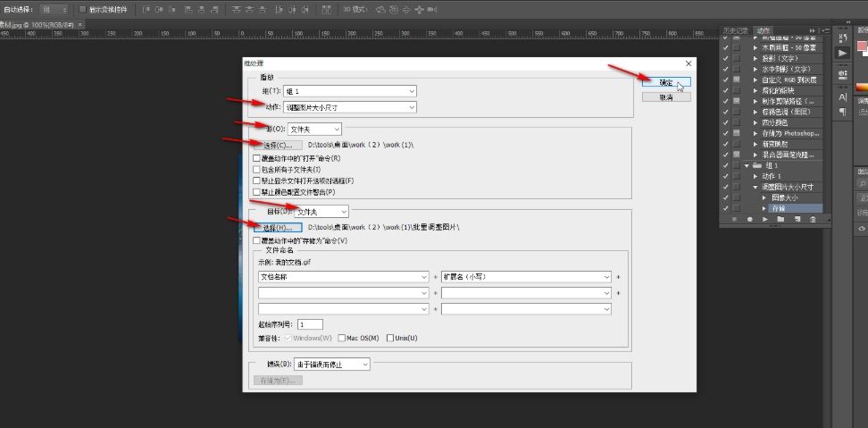Click align bottom edges icon in options bar
The width and height of the screenshot is (868, 428).
click(x=172, y=10)
